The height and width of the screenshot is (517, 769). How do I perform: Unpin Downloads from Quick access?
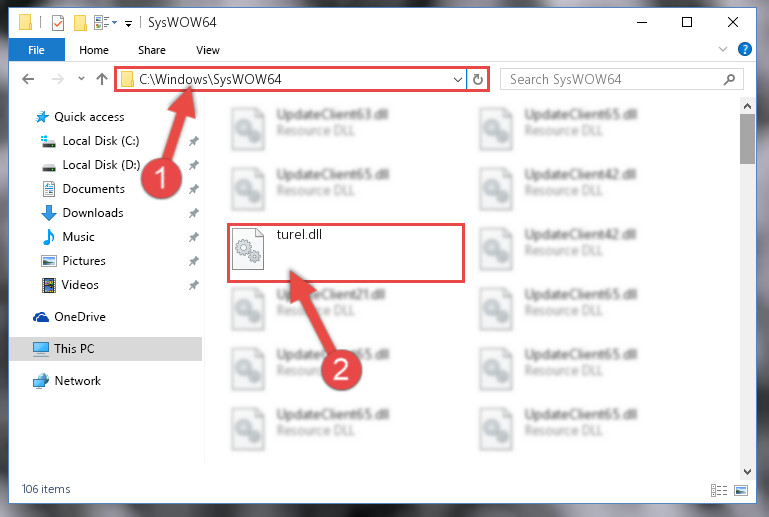tap(194, 213)
